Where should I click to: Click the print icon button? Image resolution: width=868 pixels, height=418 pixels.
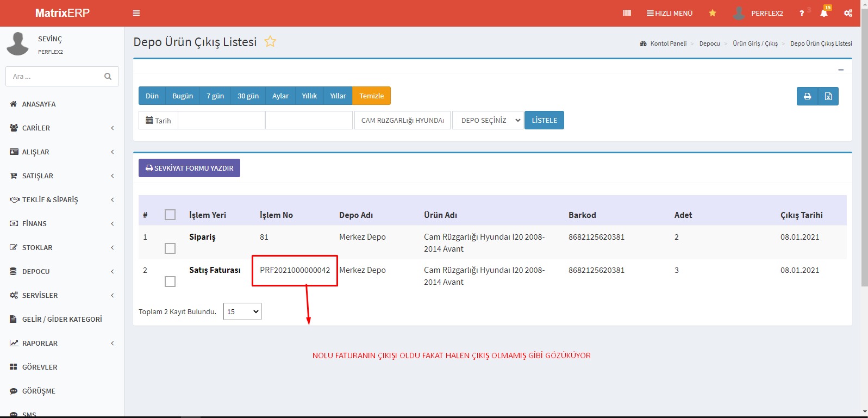click(807, 96)
